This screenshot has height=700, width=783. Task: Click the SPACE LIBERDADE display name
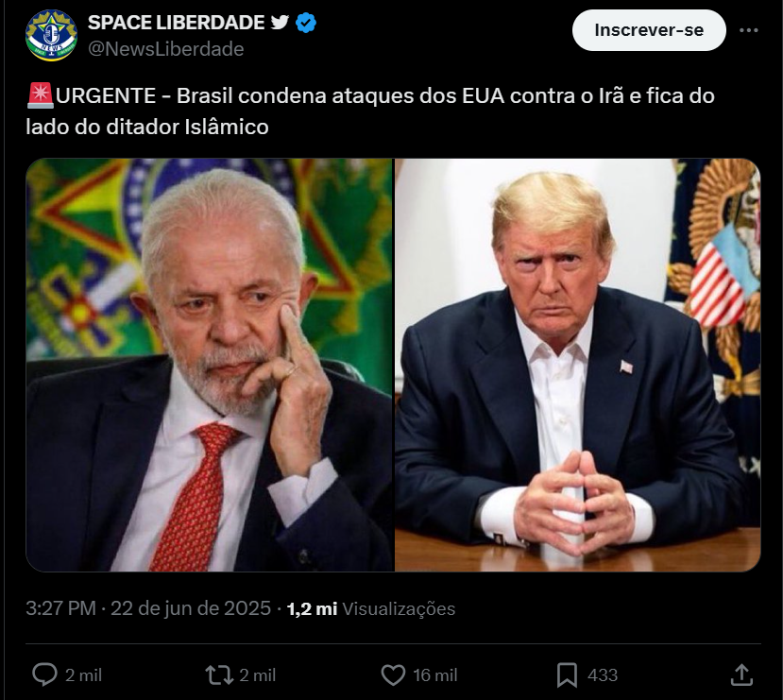click(x=177, y=23)
